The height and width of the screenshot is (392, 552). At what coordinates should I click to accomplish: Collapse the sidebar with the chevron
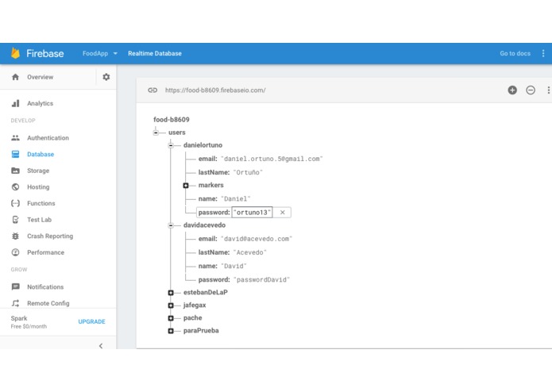(101, 346)
